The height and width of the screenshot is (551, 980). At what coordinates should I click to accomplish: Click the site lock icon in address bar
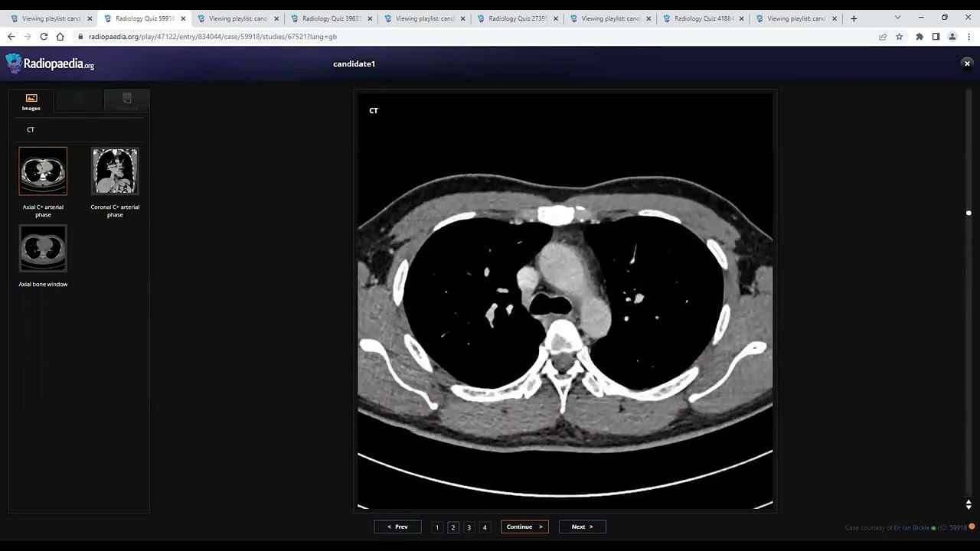[x=80, y=37]
